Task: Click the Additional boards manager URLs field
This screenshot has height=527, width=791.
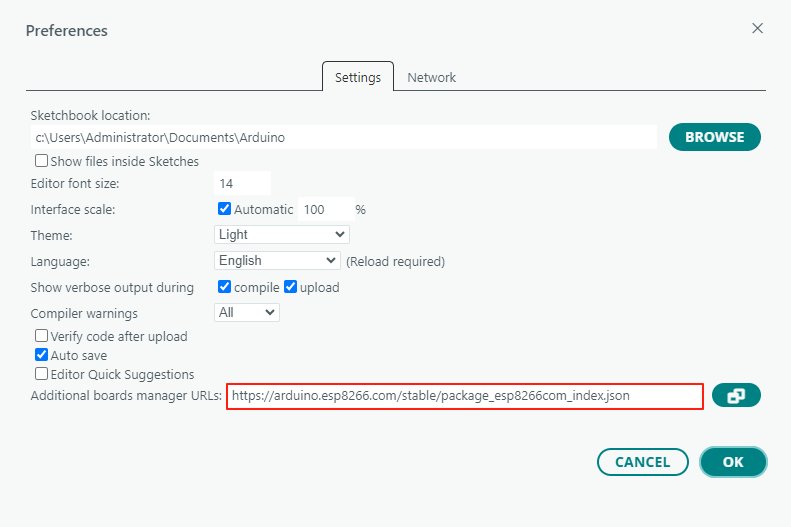Action: pyautogui.click(x=465, y=396)
